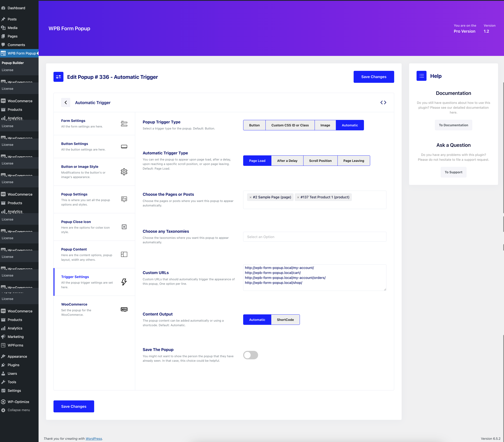
Task: Click the To Documentation button
Action: pos(453,125)
